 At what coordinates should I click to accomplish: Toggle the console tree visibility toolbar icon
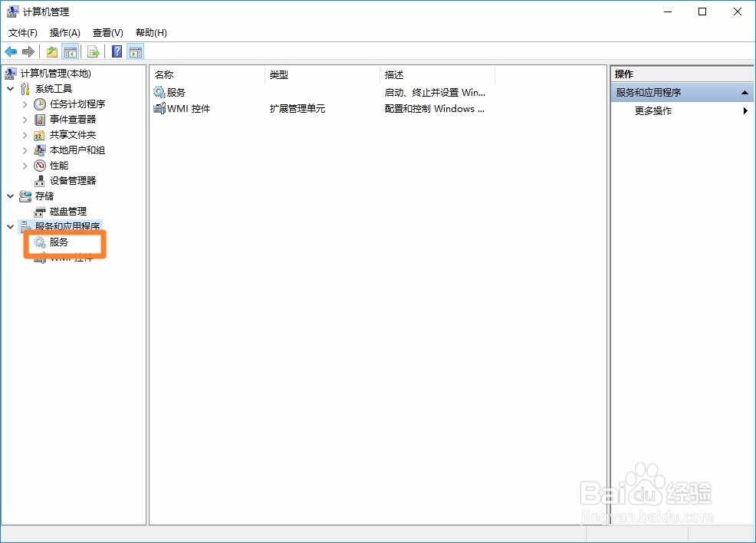[69, 51]
